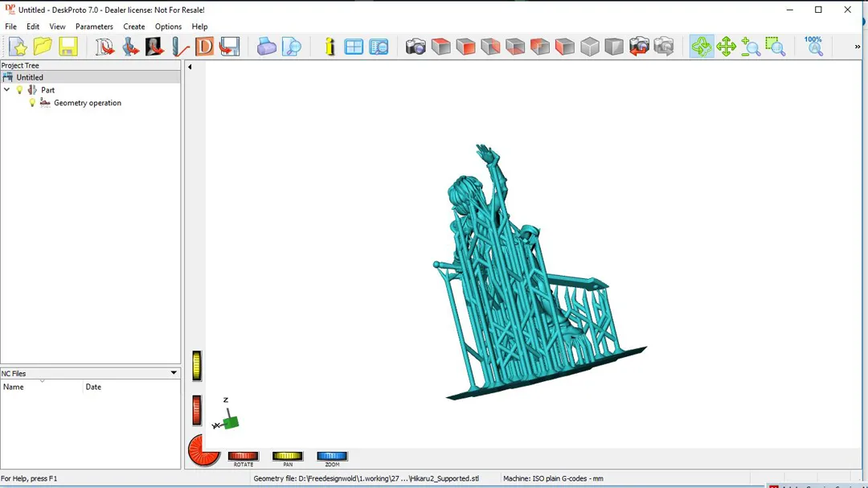Click the blue ZOOM thumbwheel
This screenshot has width=868, height=488.
(332, 456)
